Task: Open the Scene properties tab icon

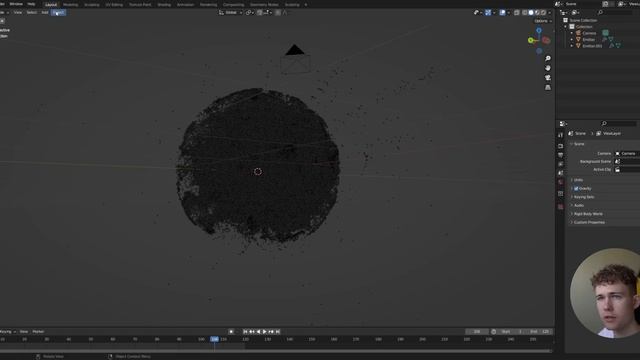Action: point(560,173)
